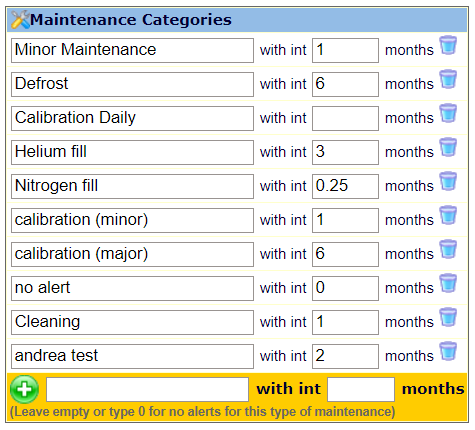Remove the calibration (major) category
The width and height of the screenshot is (475, 430).
click(448, 249)
